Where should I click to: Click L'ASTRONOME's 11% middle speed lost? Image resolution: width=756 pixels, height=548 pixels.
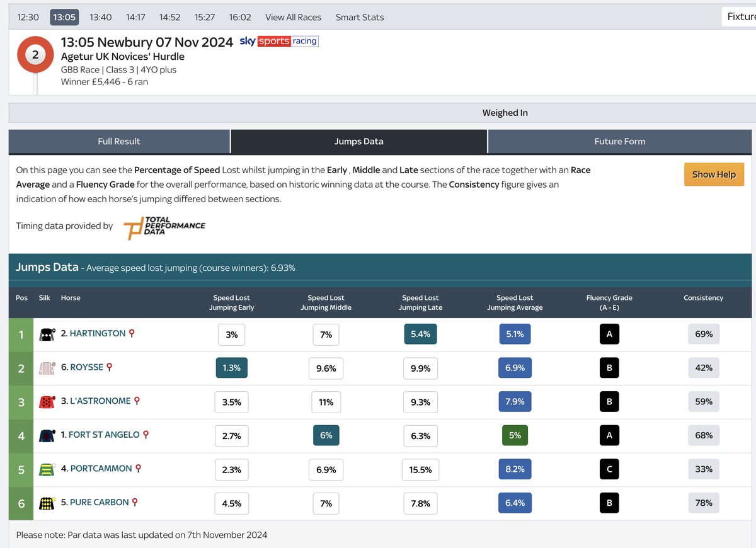point(326,402)
